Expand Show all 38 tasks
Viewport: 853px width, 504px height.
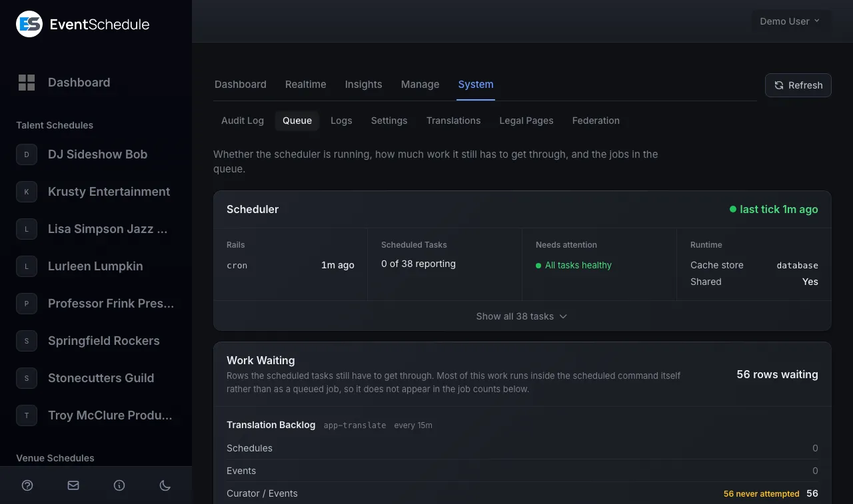522,316
